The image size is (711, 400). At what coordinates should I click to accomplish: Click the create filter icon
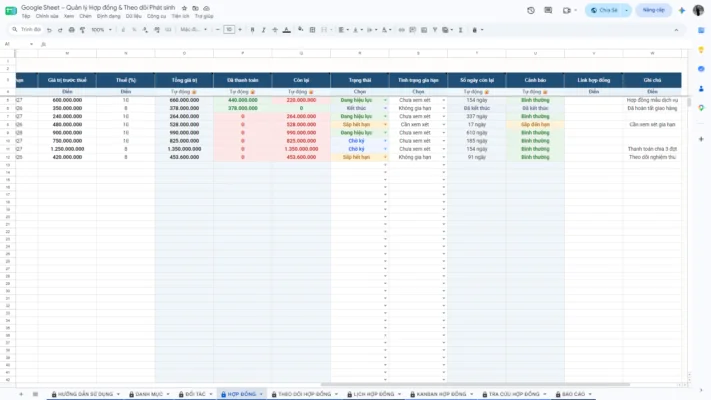(x=435, y=30)
